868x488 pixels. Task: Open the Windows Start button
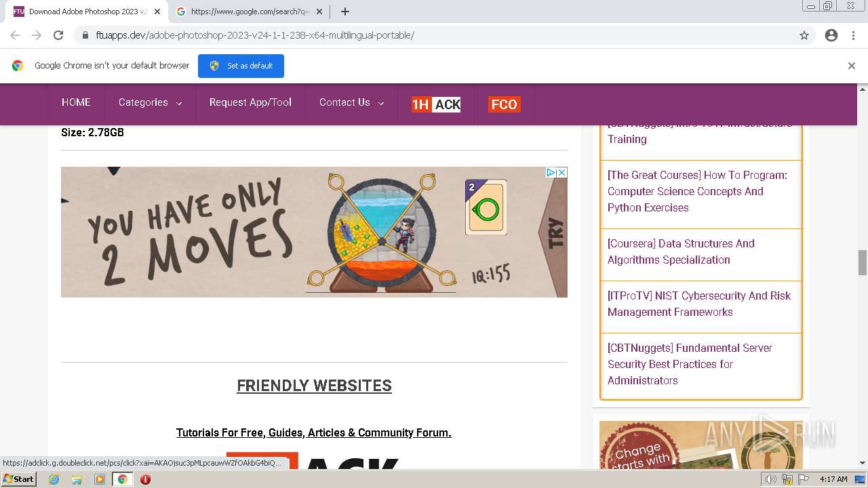(x=19, y=479)
